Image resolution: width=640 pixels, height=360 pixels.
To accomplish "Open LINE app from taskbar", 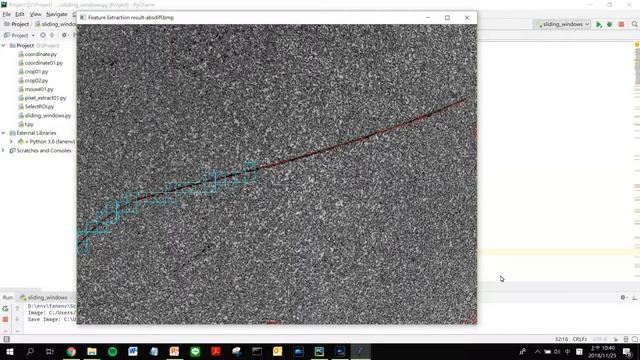I will [x=195, y=351].
